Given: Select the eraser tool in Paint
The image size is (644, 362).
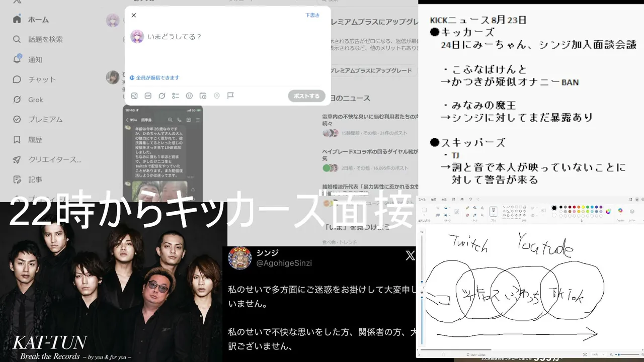Looking at the screenshot, I should click(x=467, y=215).
